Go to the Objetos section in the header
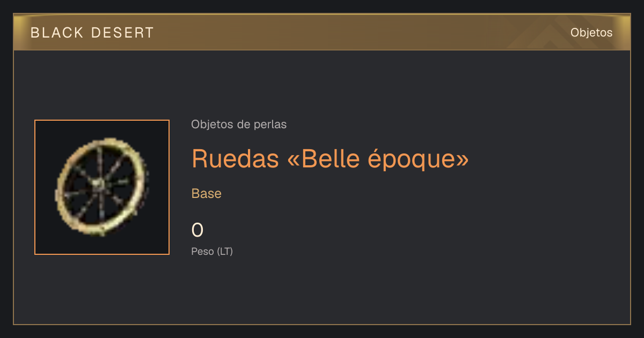644x338 pixels. [x=591, y=33]
